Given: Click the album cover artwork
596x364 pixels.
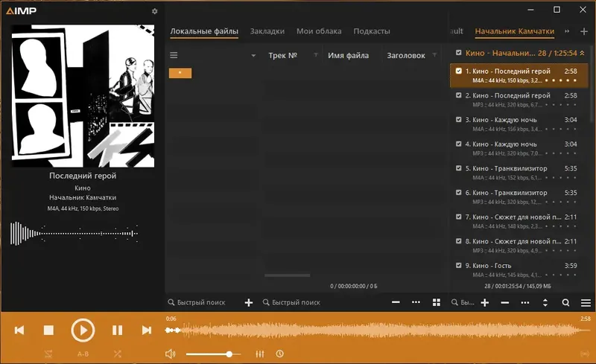Looking at the screenshot, I should tap(83, 96).
